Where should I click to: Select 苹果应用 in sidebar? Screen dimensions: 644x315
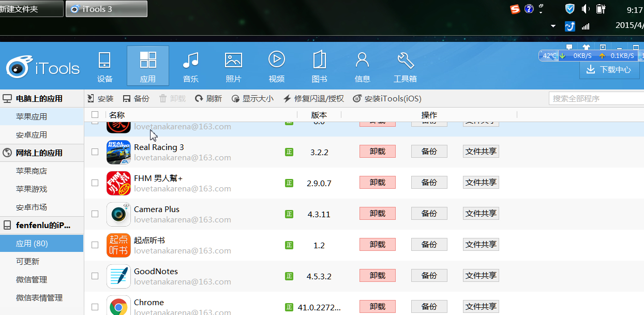[41, 117]
